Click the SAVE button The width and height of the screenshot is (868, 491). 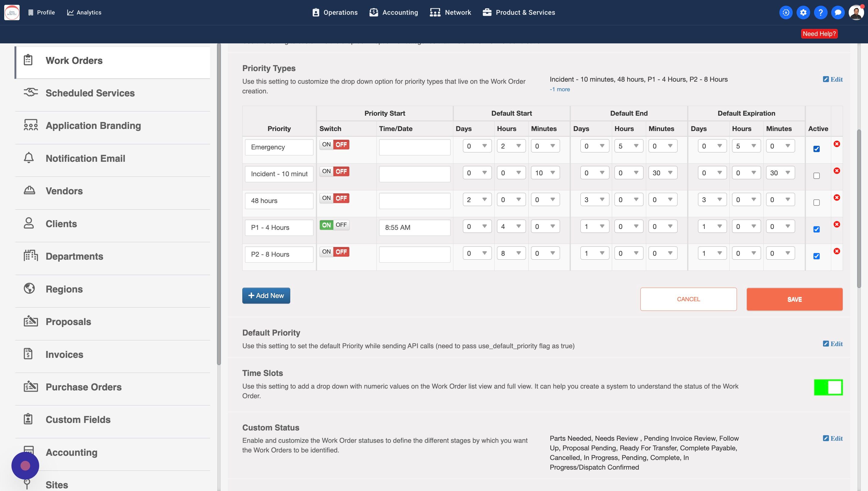coord(794,299)
